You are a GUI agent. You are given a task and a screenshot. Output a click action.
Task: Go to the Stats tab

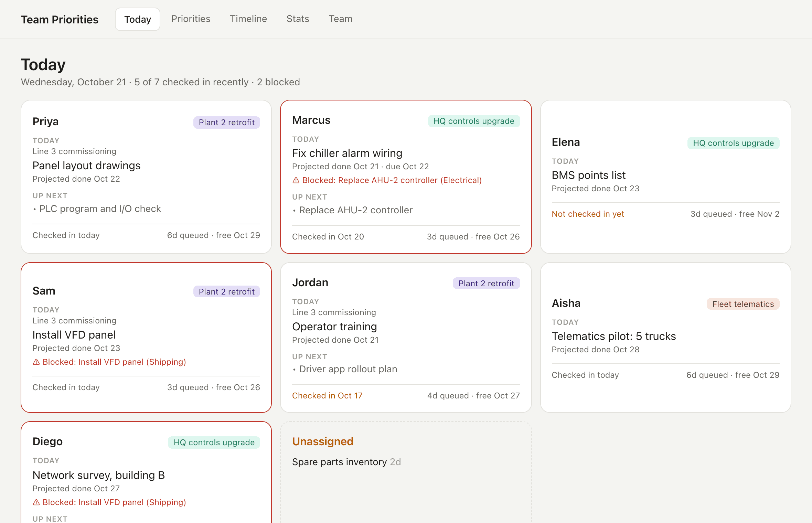[x=298, y=19]
